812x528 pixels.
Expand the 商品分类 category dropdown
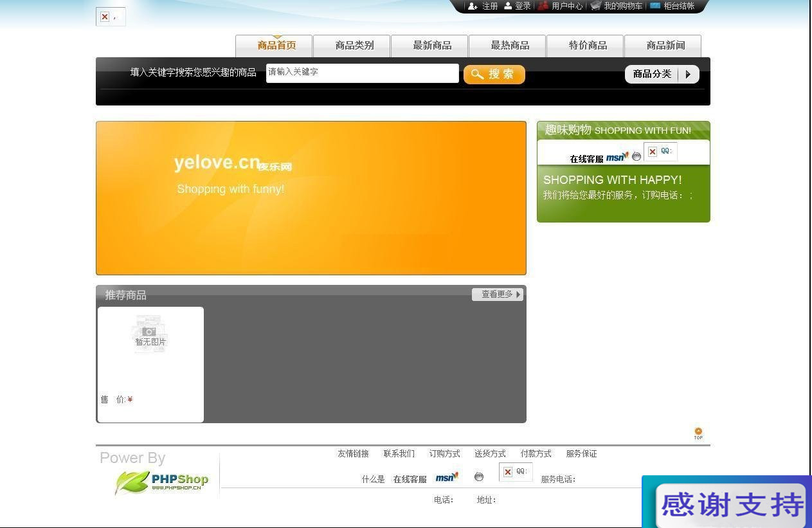pyautogui.click(x=662, y=74)
